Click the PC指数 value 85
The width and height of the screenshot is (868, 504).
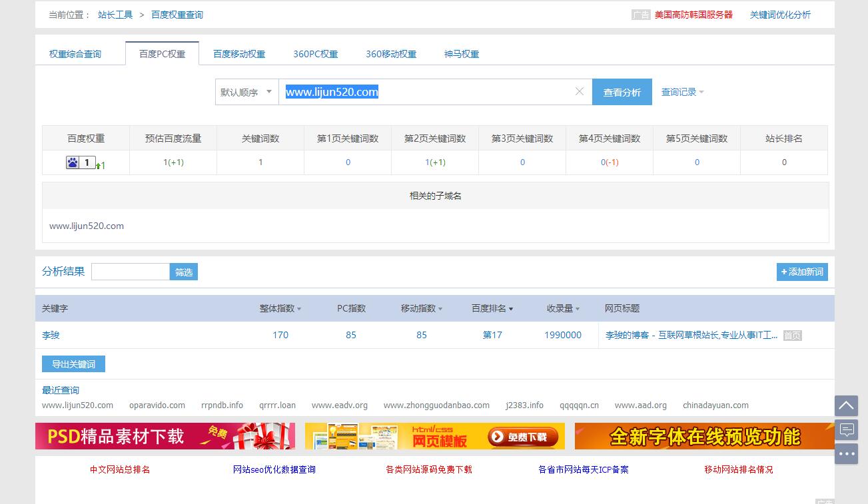click(x=351, y=336)
